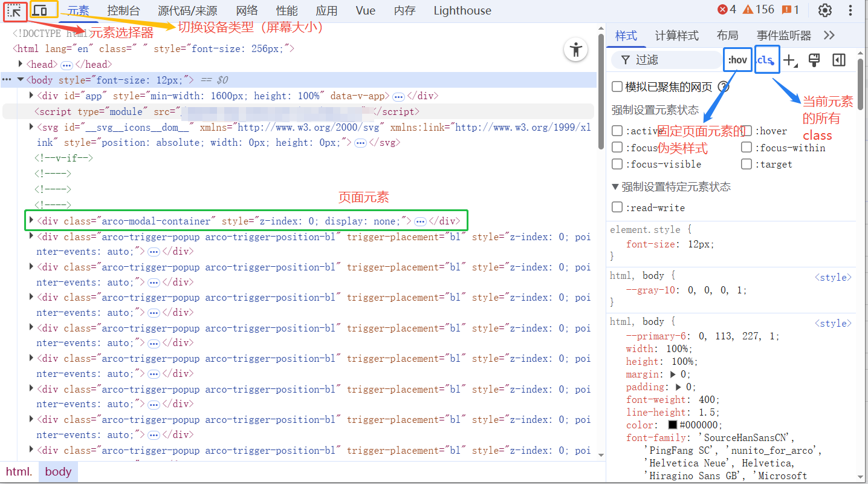
Task: Check the :hover state checkbox
Action: coord(747,131)
